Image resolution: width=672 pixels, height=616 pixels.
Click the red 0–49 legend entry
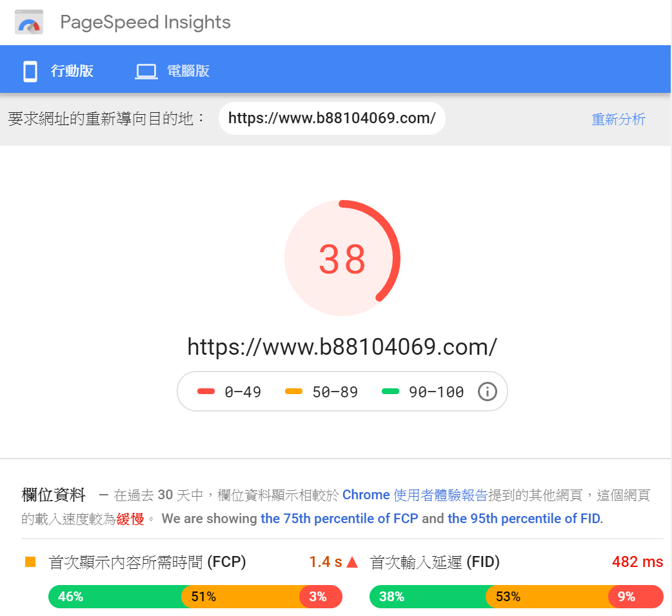(x=229, y=392)
